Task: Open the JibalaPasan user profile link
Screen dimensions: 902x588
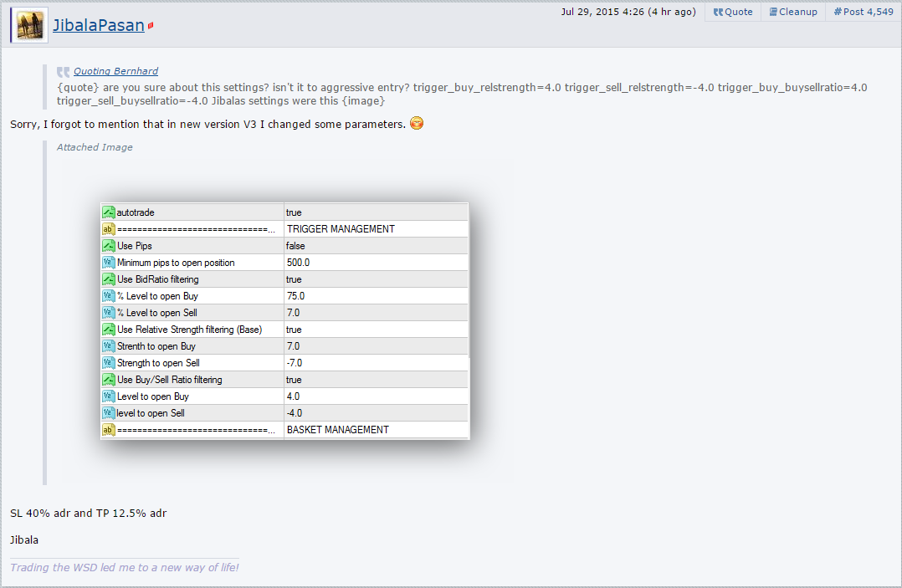Action: 99,25
